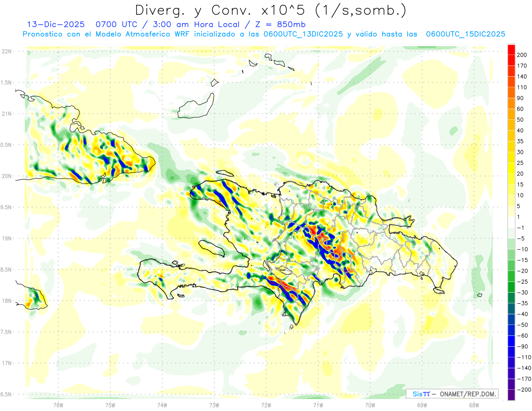Click the '18N' latitude label
The image size is (532, 411).
click(7, 301)
